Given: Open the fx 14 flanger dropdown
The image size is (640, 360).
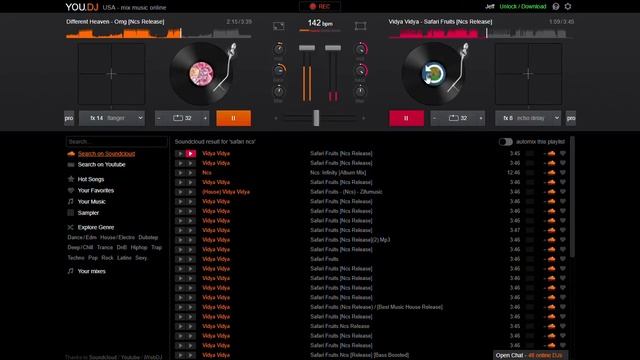Looking at the screenshot, I should pos(112,118).
